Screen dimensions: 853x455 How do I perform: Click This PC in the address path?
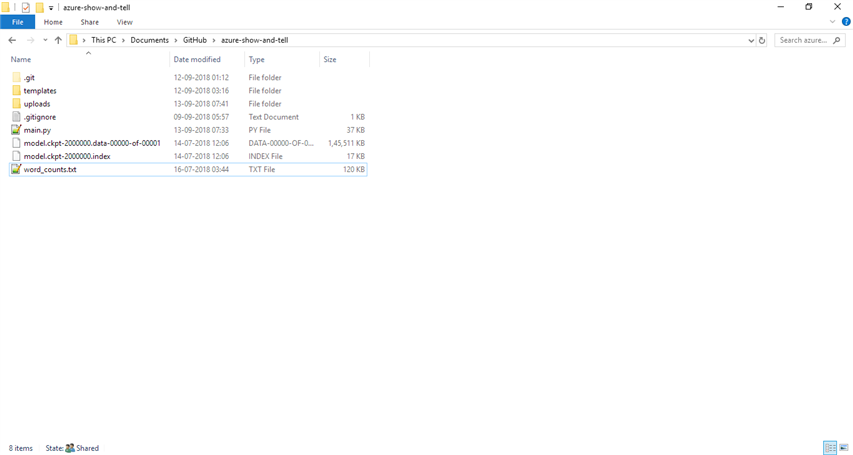coord(103,40)
